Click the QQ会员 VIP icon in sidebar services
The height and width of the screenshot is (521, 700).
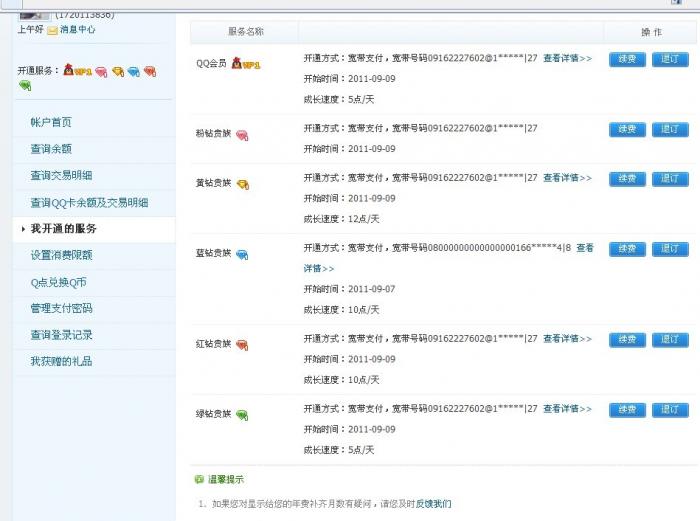pos(78,70)
